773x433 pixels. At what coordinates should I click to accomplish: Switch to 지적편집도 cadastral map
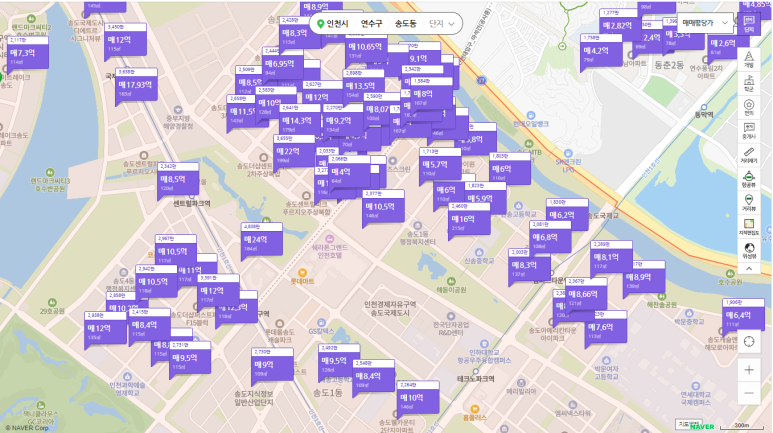749,226
